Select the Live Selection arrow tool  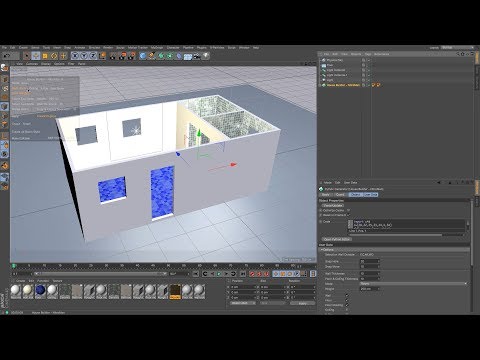point(27,56)
